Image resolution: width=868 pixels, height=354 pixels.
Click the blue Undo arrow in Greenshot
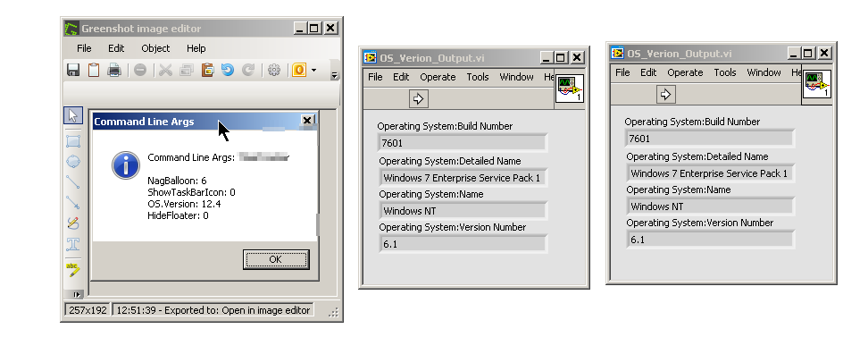pyautogui.click(x=228, y=70)
